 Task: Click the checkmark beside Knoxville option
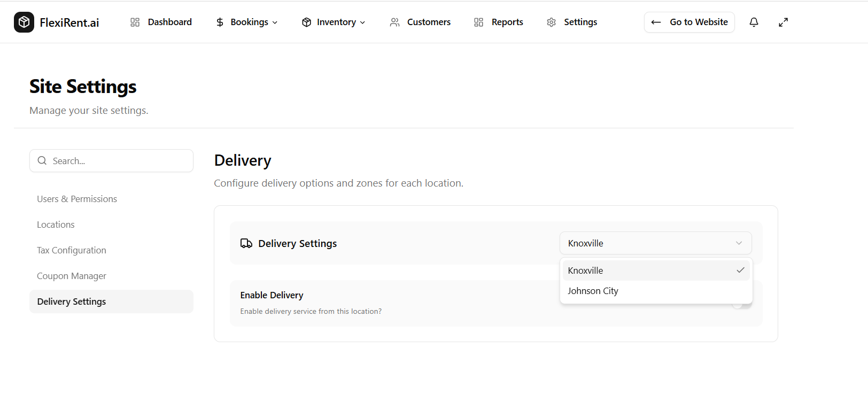[740, 270]
